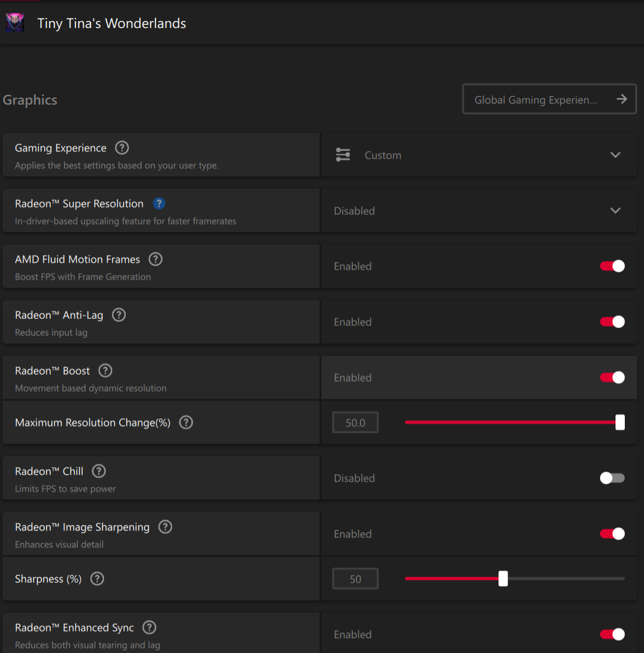Click the Maximum Resolution Change help icon

tap(186, 423)
